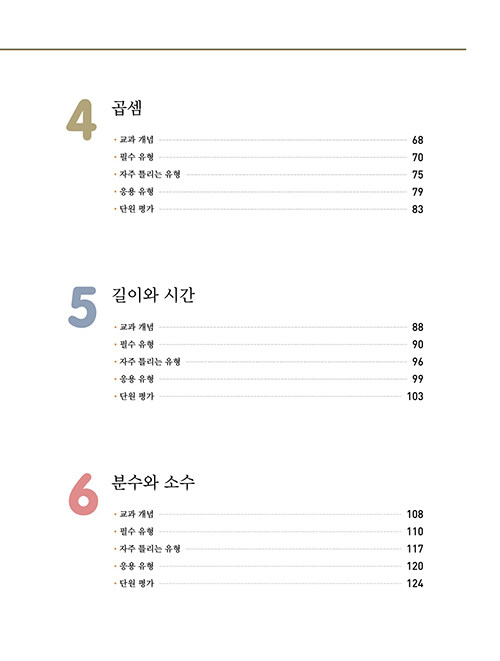Image resolution: width=500 pixels, height=661 pixels.
Task: Click the large pink chapter number 6
Action: point(83,494)
